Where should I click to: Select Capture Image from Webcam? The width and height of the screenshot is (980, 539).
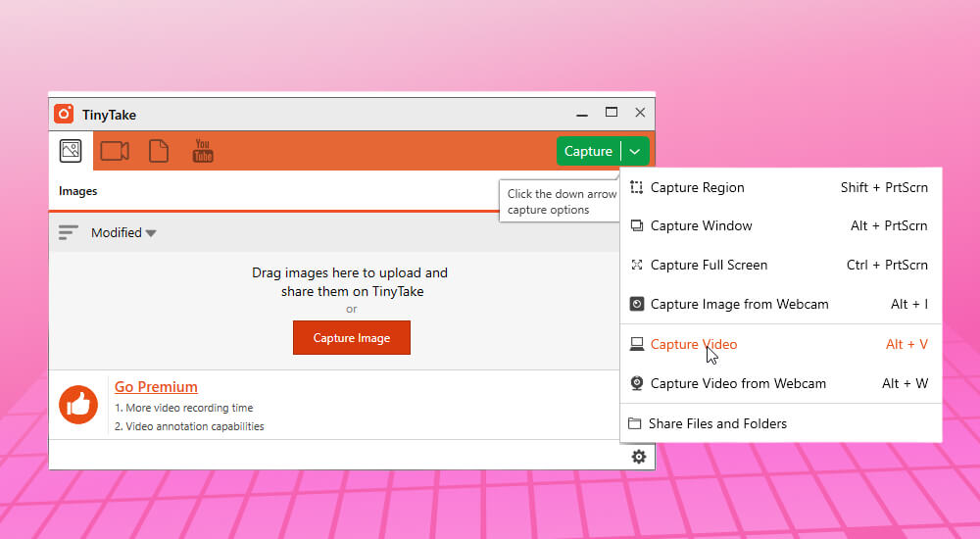pyautogui.click(x=781, y=304)
